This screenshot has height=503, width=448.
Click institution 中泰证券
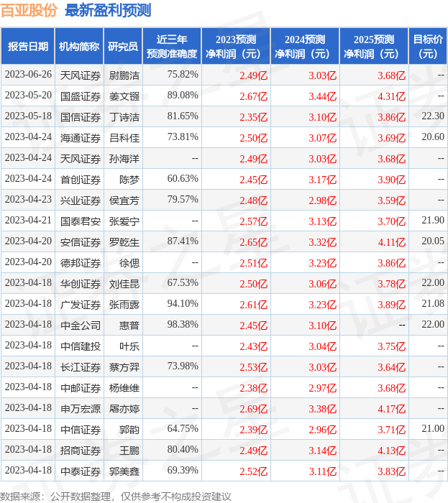click(x=81, y=472)
